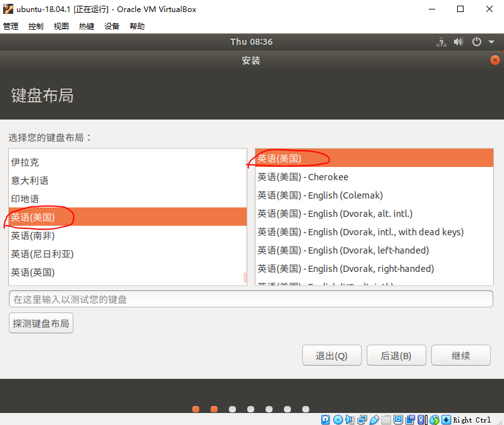
Task: Click the shared folders status icon
Action: click(x=386, y=419)
